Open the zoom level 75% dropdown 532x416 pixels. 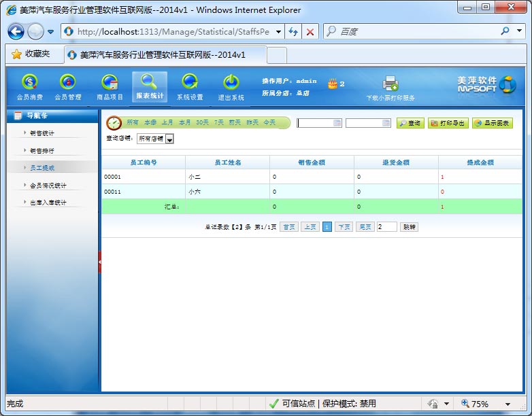point(507,404)
